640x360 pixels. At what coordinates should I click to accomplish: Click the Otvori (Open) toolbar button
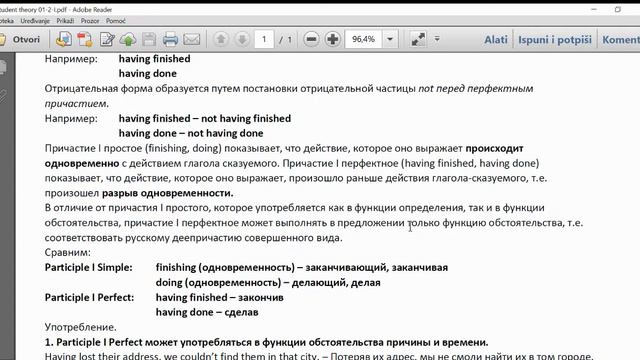click(x=20, y=40)
